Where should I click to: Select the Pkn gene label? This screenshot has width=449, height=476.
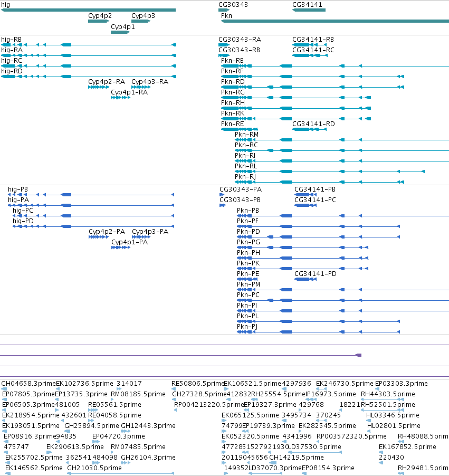(226, 16)
